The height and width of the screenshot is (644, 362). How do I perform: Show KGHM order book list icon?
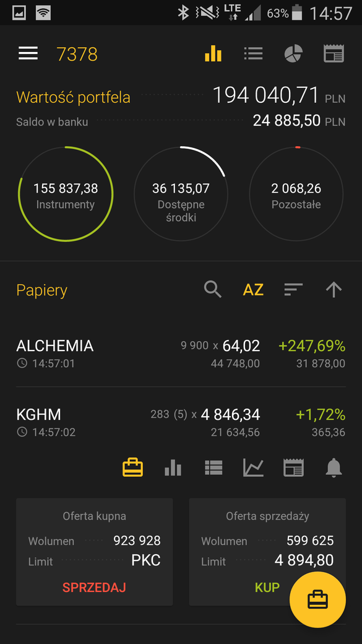[213, 468]
